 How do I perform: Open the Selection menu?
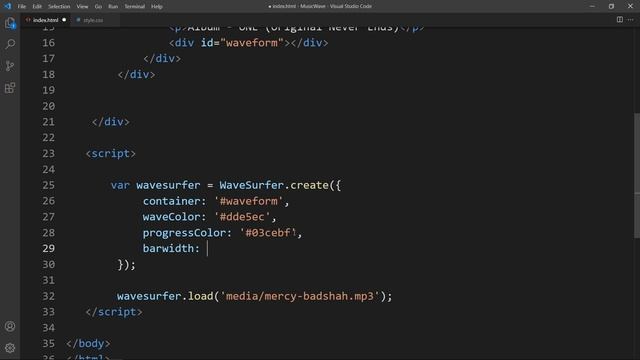[x=59, y=7]
